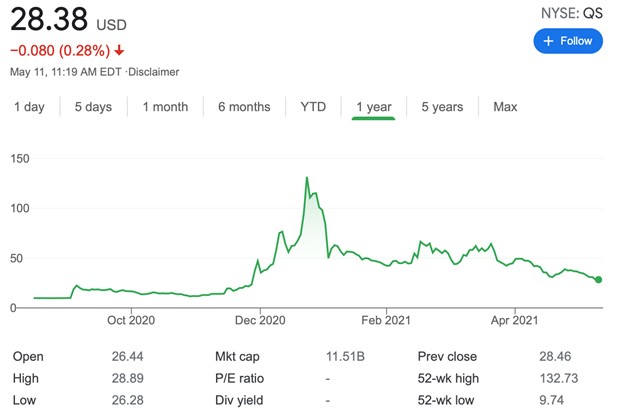Click the chart peak near 130

(x=306, y=178)
